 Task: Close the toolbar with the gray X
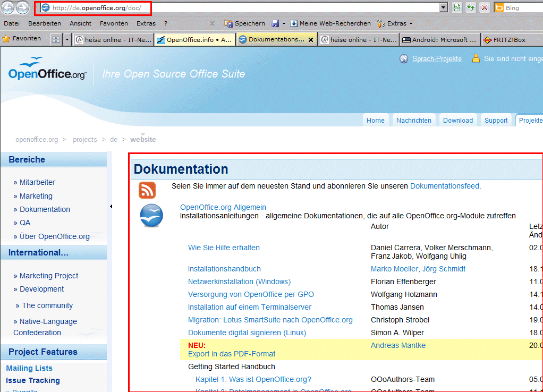[x=213, y=23]
